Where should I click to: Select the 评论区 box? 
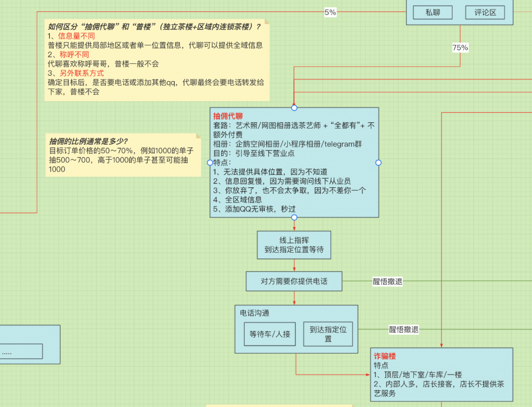[485, 12]
